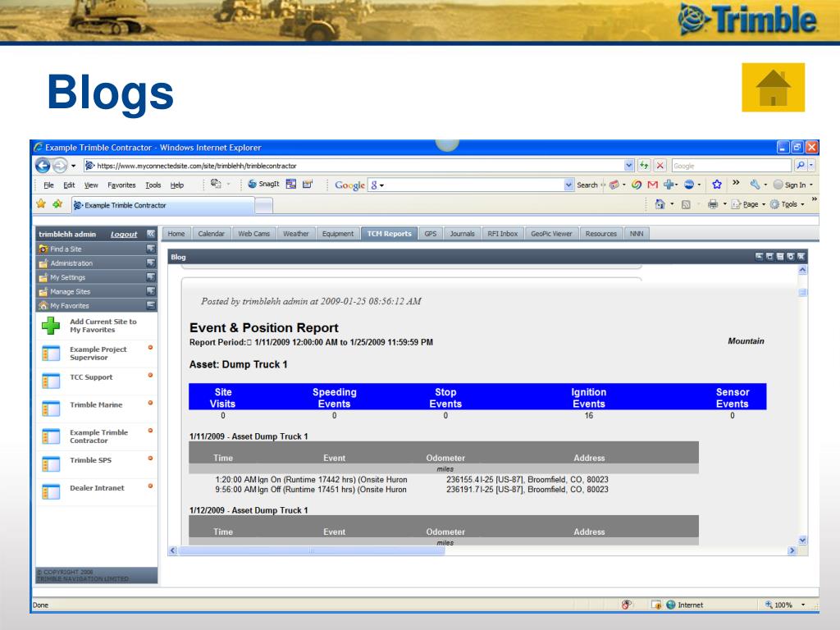Image resolution: width=840 pixels, height=630 pixels.
Task: Click the browser forward arrow
Action: click(x=60, y=166)
